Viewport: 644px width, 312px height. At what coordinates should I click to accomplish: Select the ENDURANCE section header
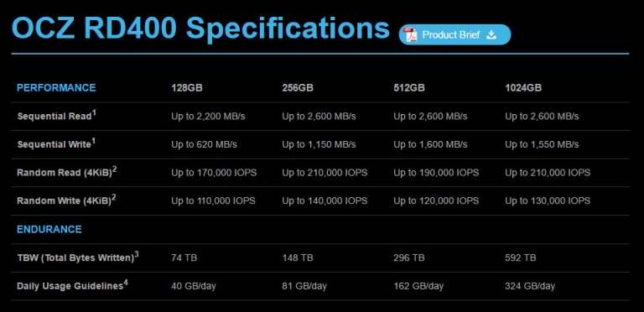pos(49,229)
